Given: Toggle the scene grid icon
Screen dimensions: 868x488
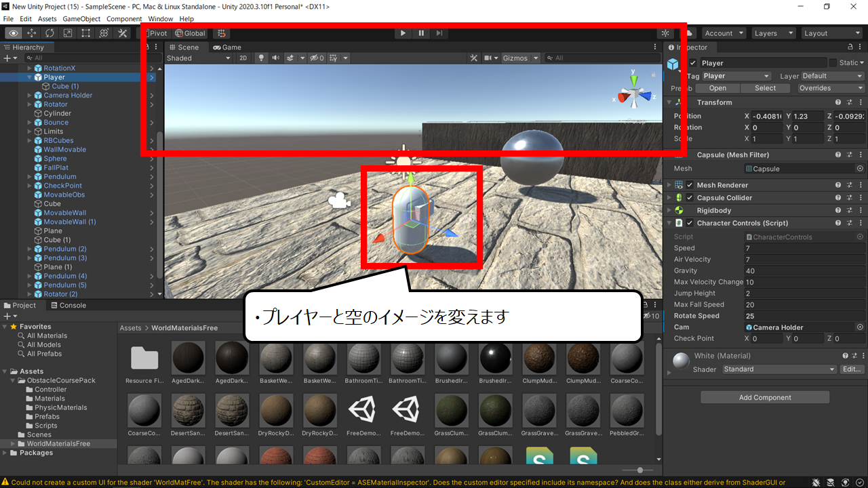Looking at the screenshot, I should point(333,58).
